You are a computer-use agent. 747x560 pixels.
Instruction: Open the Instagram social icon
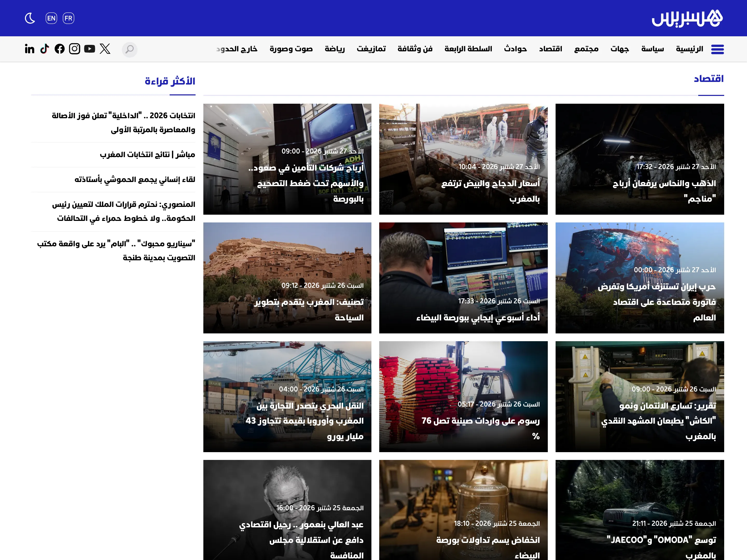point(75,49)
